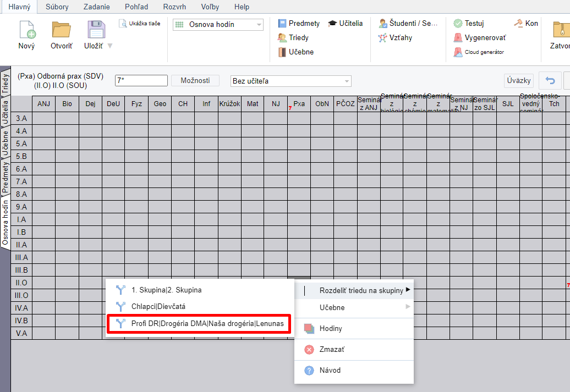
Task: Open Hodiny from the context menu
Action: 354,328
